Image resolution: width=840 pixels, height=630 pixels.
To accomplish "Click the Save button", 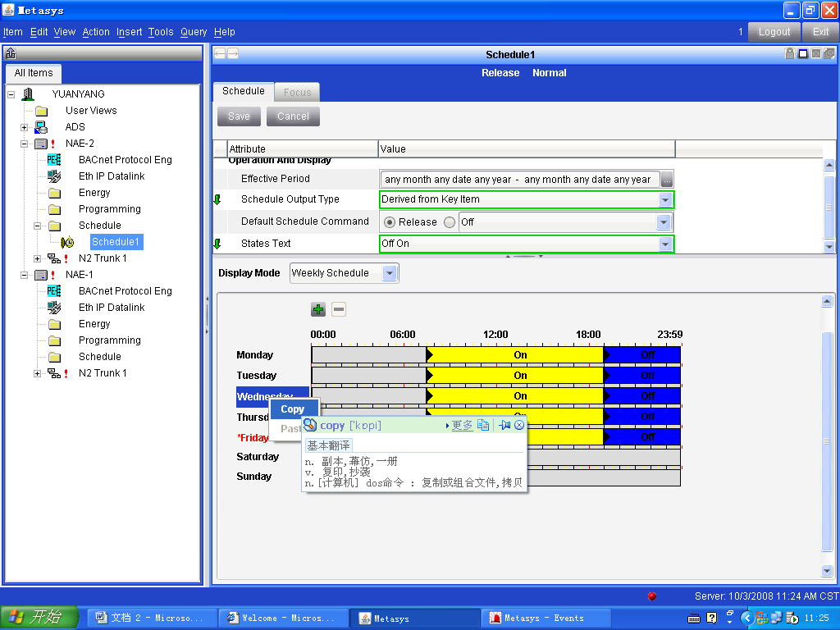I will [239, 116].
